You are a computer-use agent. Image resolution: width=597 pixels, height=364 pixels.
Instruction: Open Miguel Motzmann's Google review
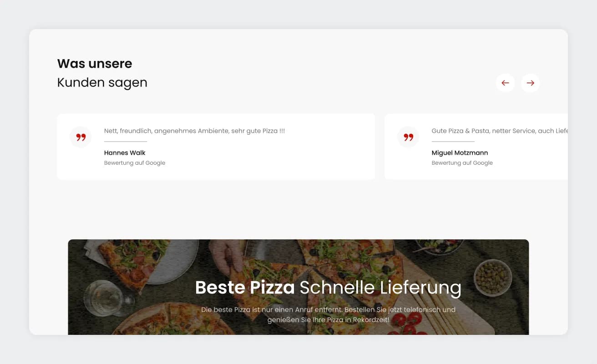point(462,162)
